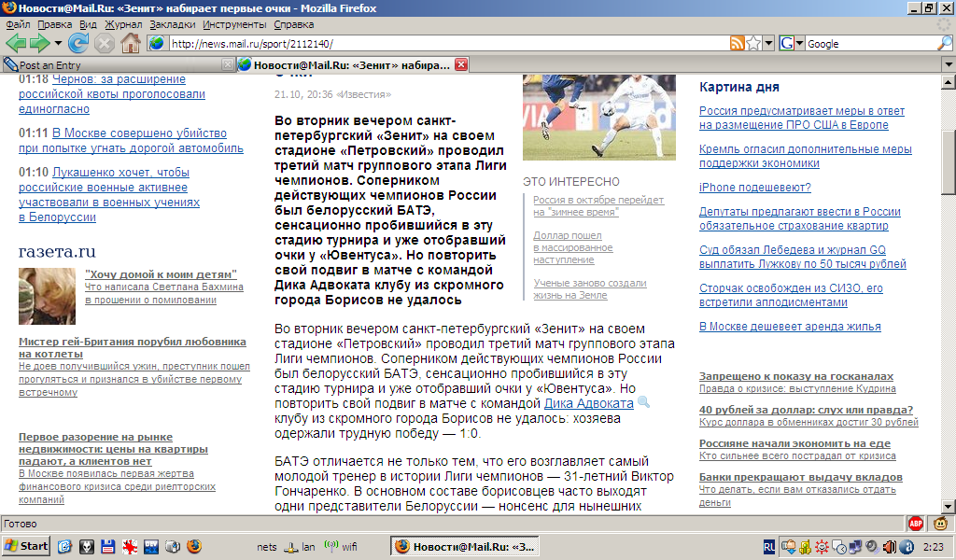
Task: Go back using the green Back arrow
Action: coord(16,43)
